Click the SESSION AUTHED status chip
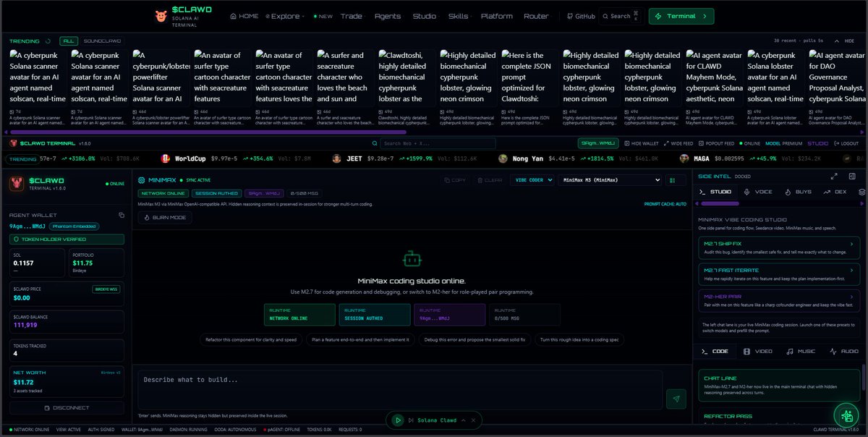 pos(217,193)
